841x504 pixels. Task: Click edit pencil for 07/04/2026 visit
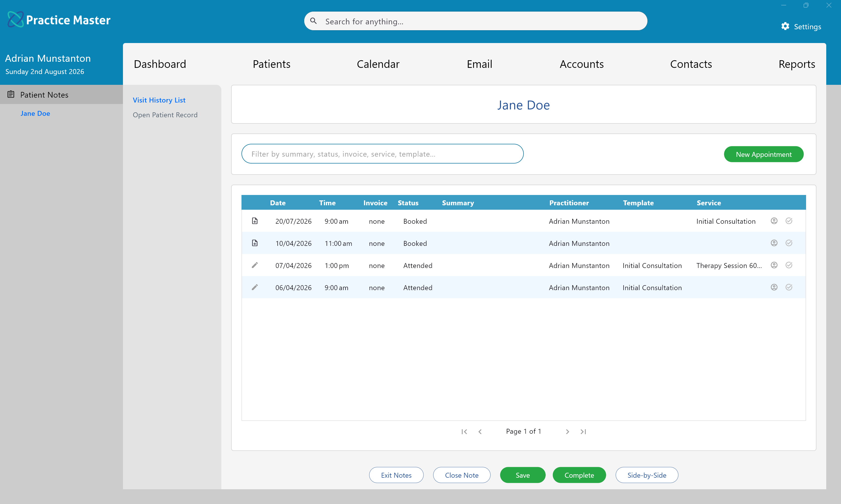point(255,265)
